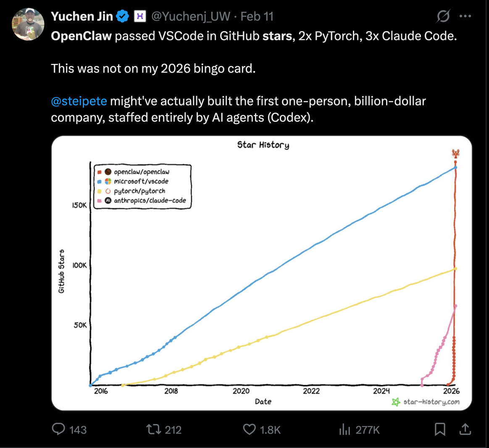Share the tweet via upload icon

(x=465, y=429)
